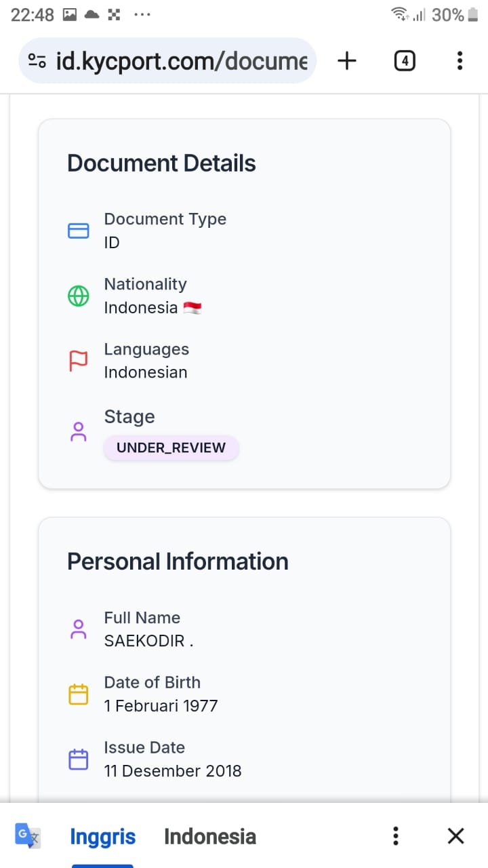Image resolution: width=488 pixels, height=868 pixels.
Task: Click the Nationality globe icon
Action: [x=79, y=296]
